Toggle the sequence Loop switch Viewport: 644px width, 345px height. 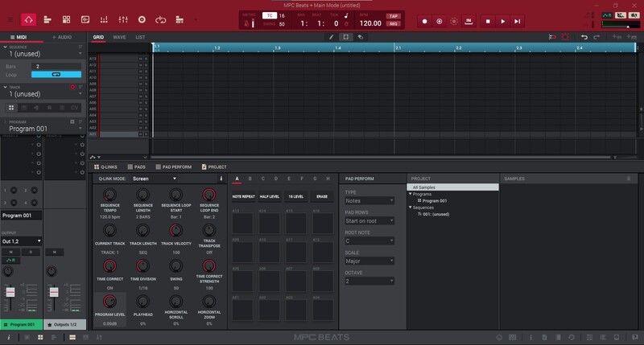coord(57,75)
